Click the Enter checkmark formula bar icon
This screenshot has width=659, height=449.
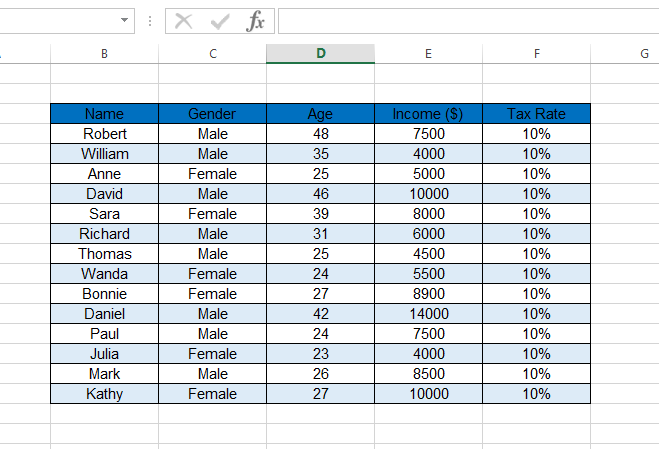(220, 21)
